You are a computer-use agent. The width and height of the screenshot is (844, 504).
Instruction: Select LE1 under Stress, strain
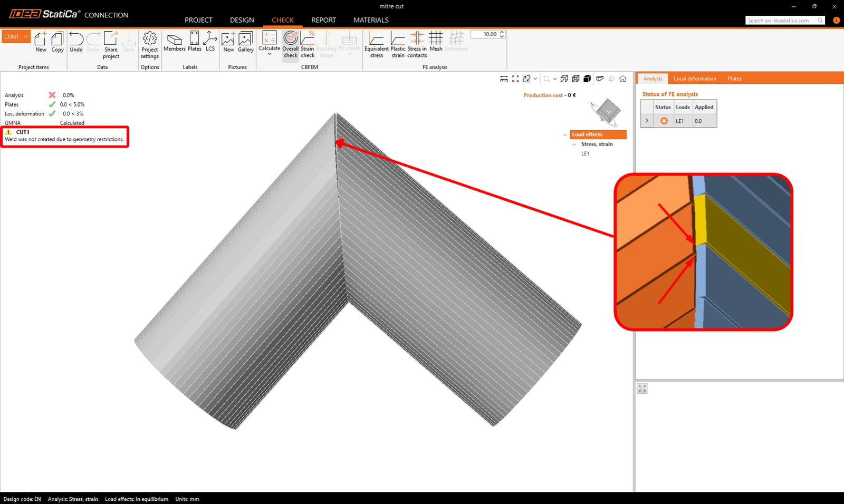pos(585,154)
